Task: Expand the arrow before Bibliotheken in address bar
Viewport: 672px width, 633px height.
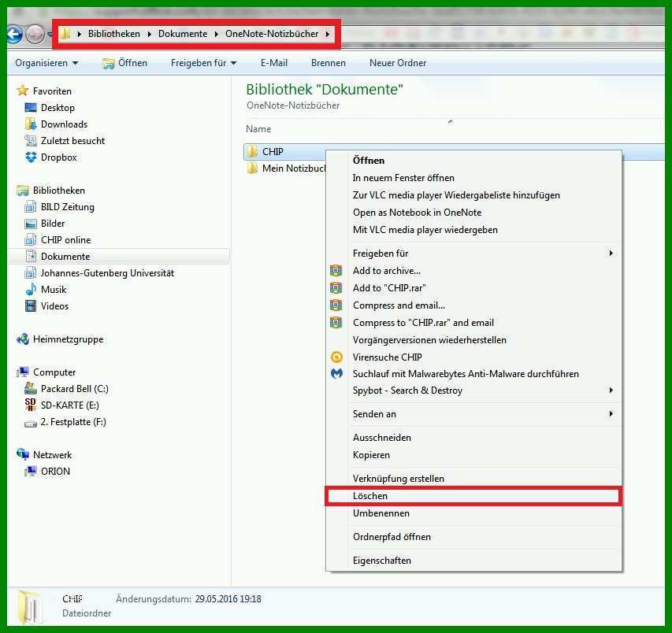Action: [80, 34]
